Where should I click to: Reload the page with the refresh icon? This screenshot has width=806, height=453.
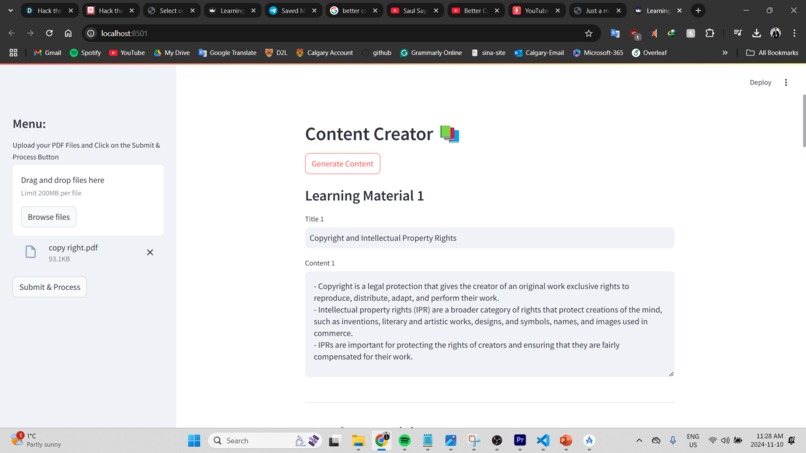(49, 33)
